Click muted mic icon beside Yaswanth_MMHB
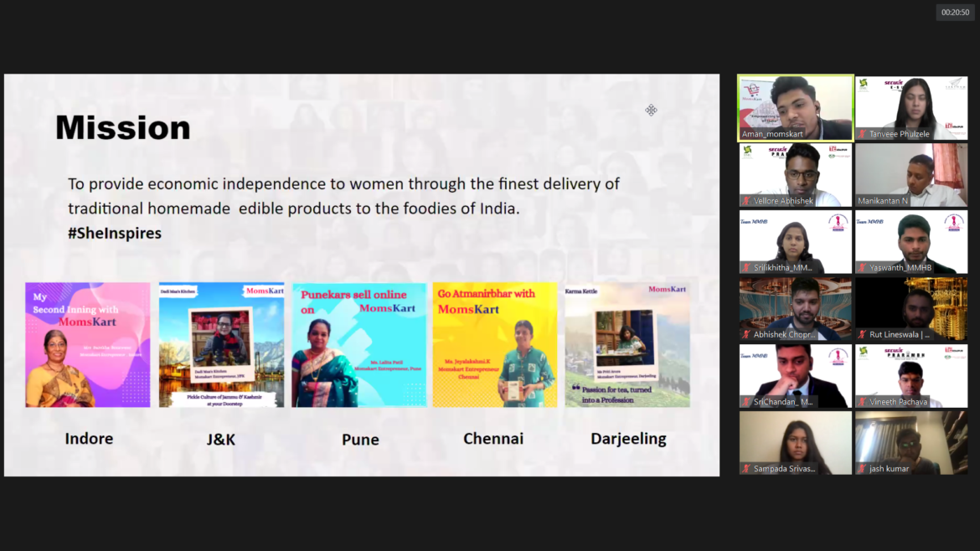 pos(862,268)
